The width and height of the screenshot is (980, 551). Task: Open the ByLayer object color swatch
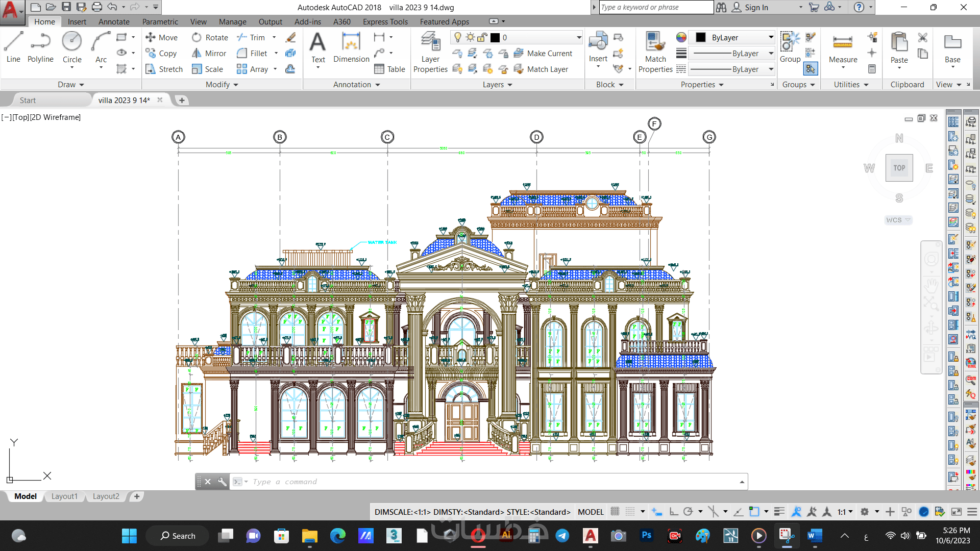(x=701, y=38)
